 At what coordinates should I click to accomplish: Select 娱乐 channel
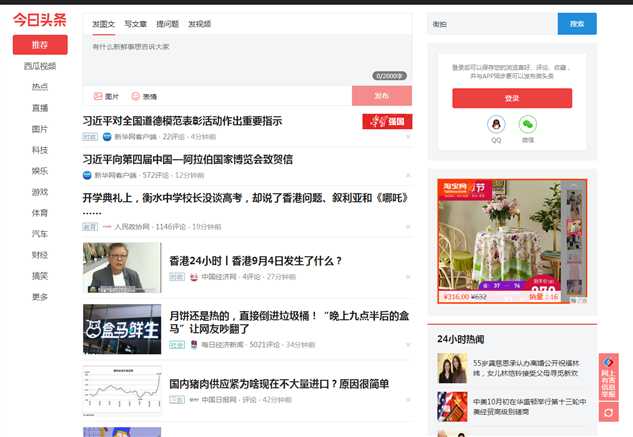(x=40, y=171)
